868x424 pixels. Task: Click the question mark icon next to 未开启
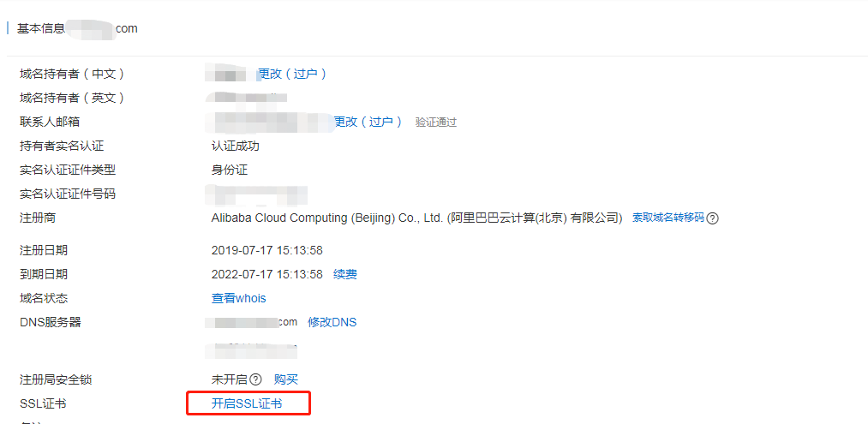click(x=255, y=379)
